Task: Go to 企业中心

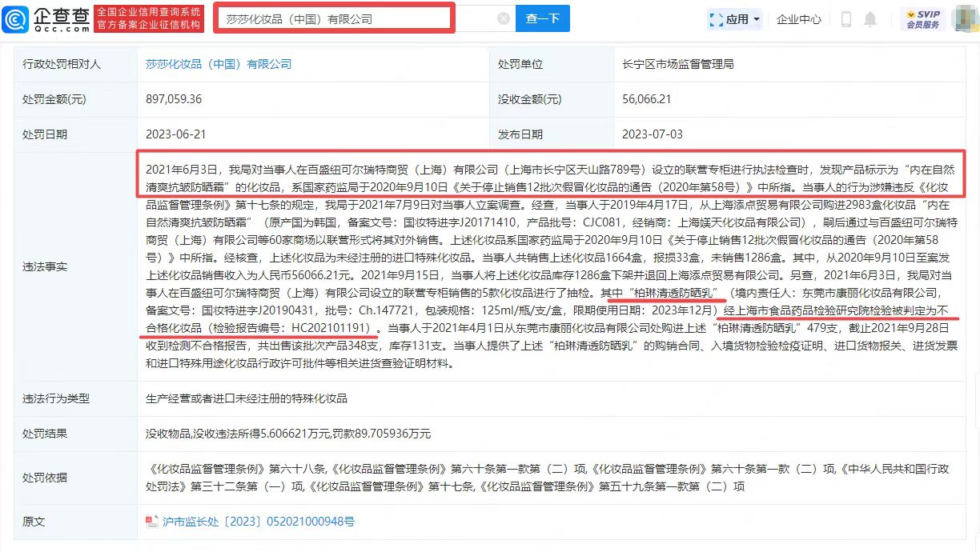Action: pyautogui.click(x=799, y=19)
